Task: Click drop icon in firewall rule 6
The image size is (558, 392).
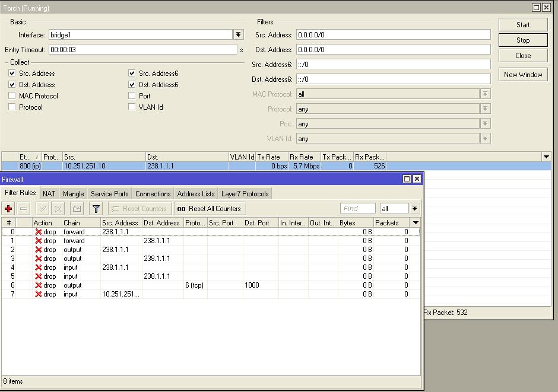Action: click(x=39, y=285)
